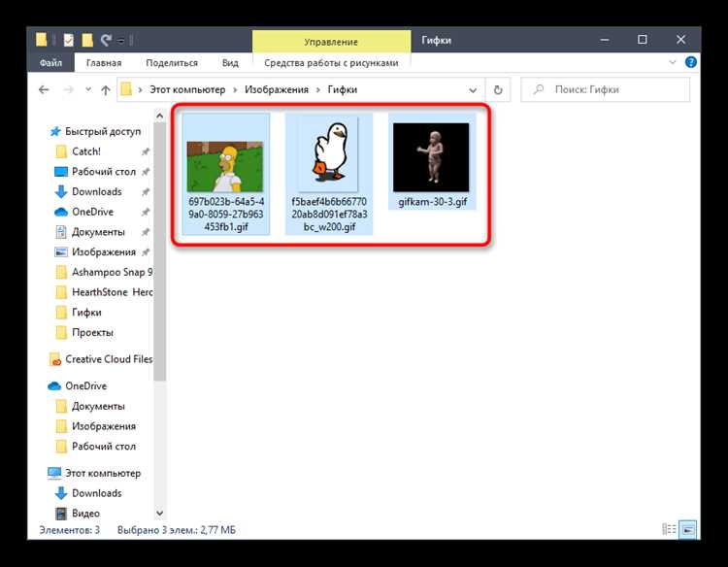
Task: Open Средства работы с рисунками tab
Action: pyautogui.click(x=331, y=63)
